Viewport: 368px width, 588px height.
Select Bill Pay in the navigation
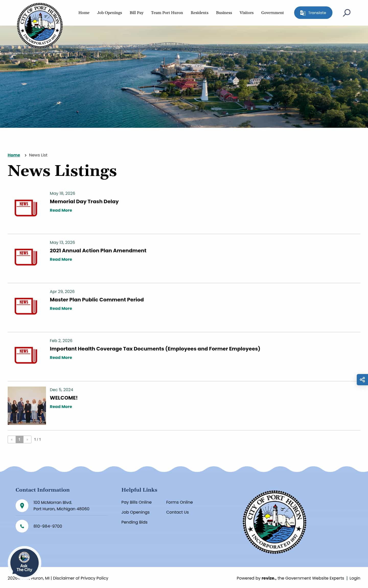(x=136, y=13)
